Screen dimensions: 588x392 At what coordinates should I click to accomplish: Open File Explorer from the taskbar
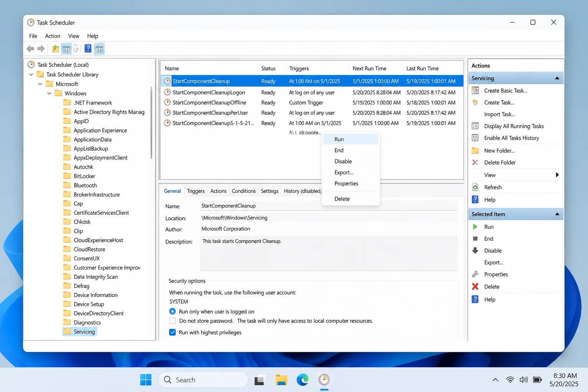(281, 380)
